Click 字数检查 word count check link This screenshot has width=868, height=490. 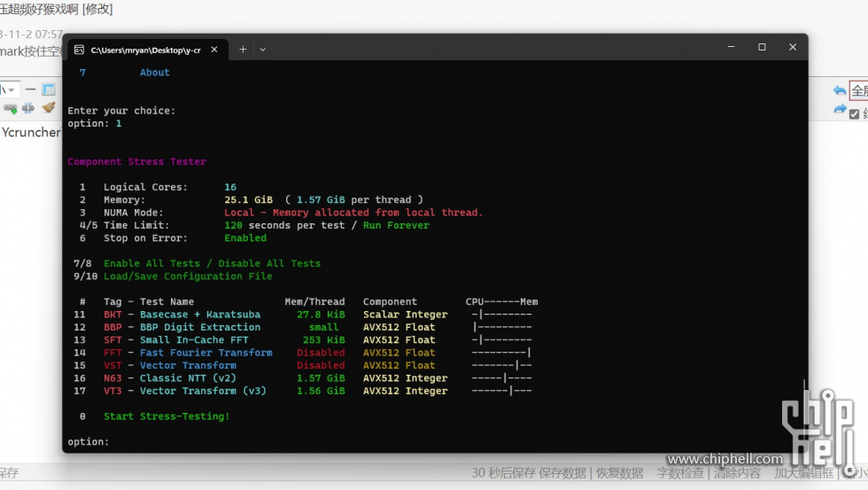click(680, 473)
